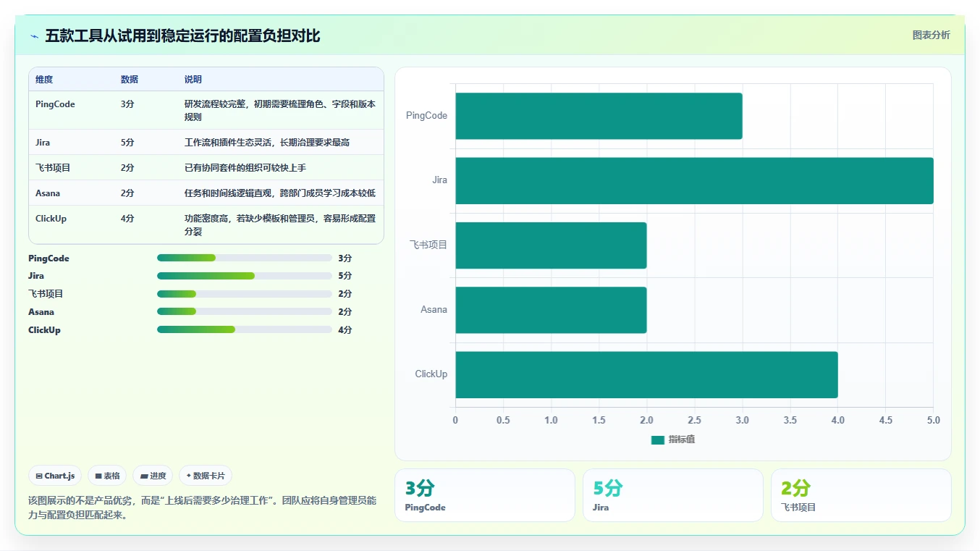Click the Asana bar in chart
Screen dimensions: 980x551
point(551,310)
